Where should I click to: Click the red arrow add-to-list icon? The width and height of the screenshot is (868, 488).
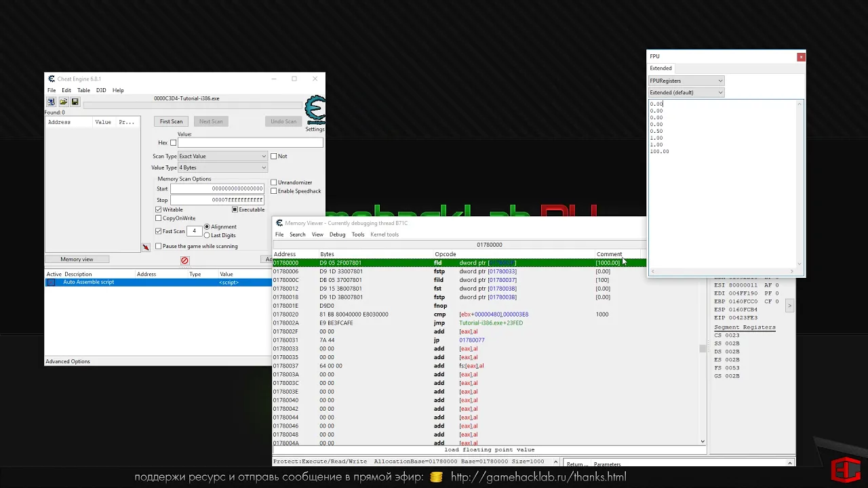pos(146,247)
